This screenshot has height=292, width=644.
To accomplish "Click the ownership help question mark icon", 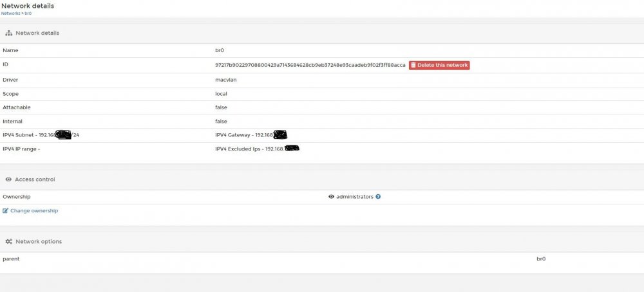I will pos(378,197).
